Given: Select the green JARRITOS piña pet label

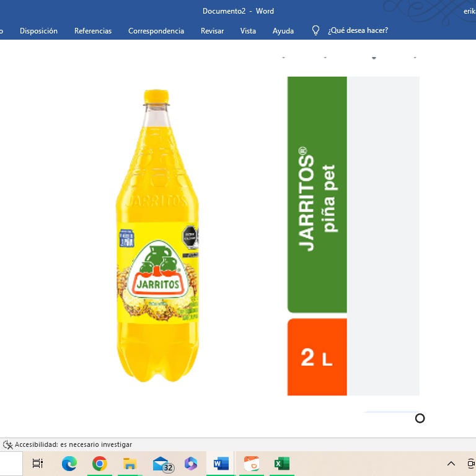Looking at the screenshot, I should point(317,195).
